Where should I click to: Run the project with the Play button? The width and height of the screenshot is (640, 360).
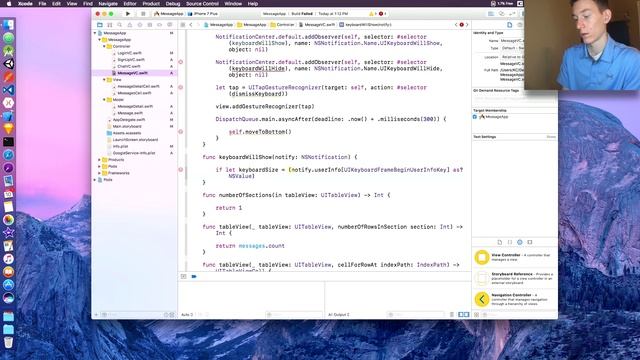click(x=128, y=14)
